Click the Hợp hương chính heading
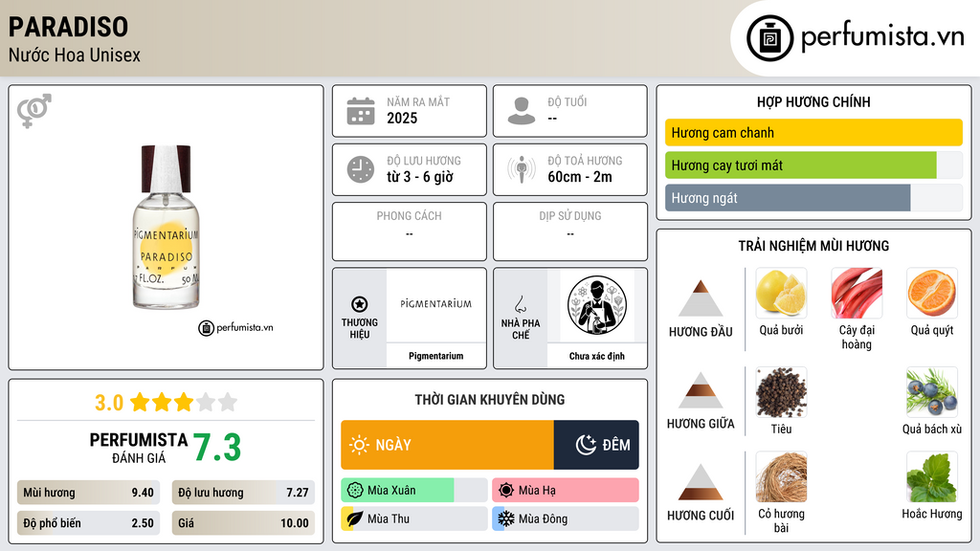This screenshot has height=551, width=980. click(x=813, y=101)
